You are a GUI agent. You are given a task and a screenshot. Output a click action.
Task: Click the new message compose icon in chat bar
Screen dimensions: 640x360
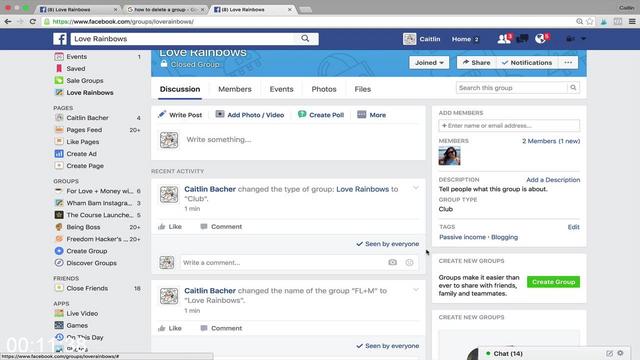[x=609, y=353]
